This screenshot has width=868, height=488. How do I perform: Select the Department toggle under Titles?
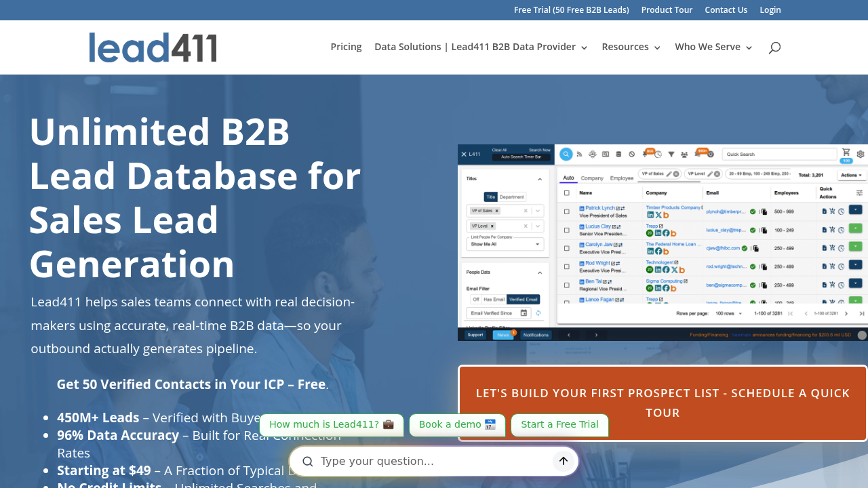coord(512,197)
